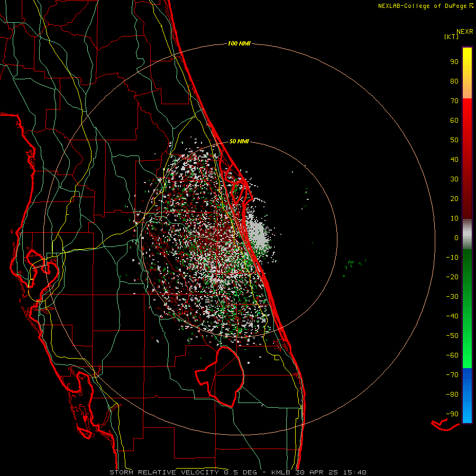Screen dimensions: 476x476
Task: Click the 70 value on velocity scale
Action: pos(454,101)
